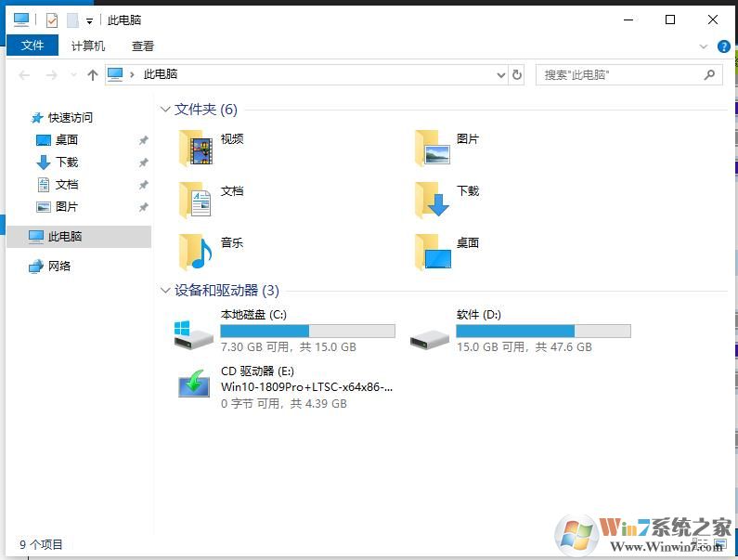The image size is (738, 560).
Task: Open the recent locations dropdown arrow
Action: [73, 75]
